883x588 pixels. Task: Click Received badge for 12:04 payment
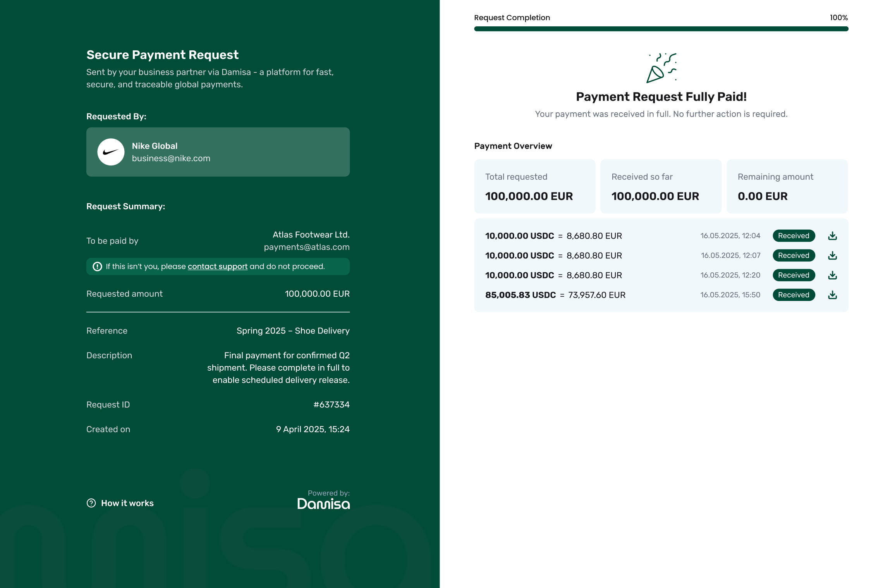point(794,236)
